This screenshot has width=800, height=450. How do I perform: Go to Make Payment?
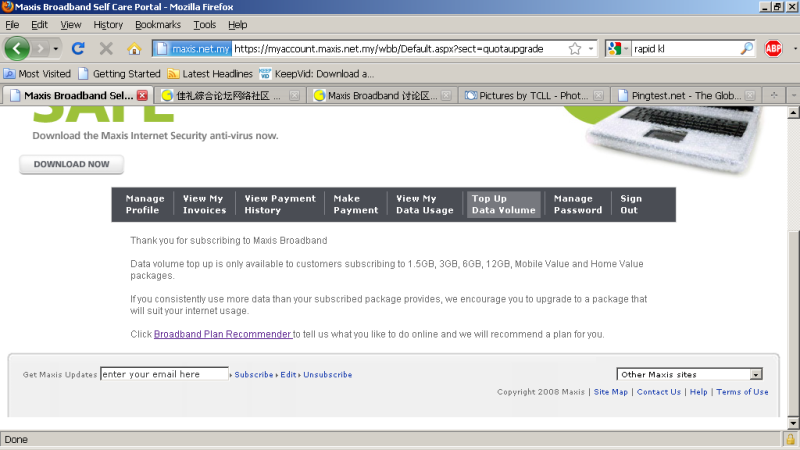pos(356,204)
